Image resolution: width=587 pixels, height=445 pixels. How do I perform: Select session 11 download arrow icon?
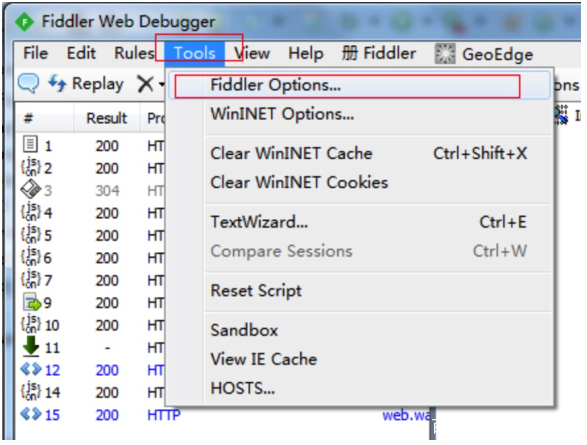[31, 346]
